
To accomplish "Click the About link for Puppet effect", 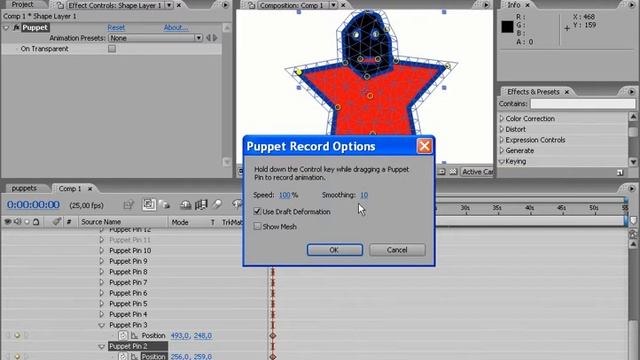I will pos(176,27).
